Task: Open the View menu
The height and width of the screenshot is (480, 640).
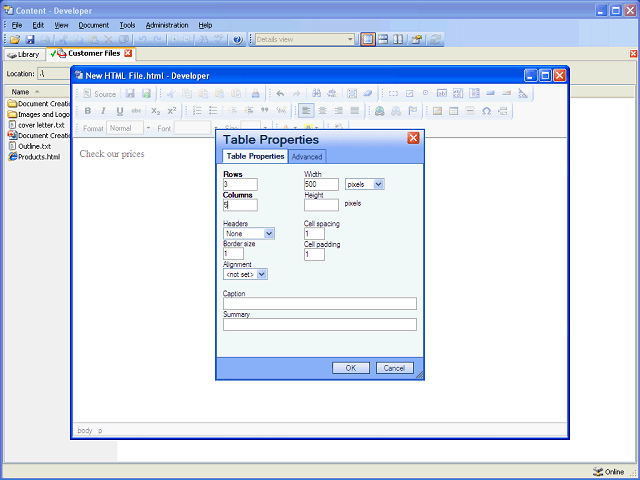Action: click(61, 25)
